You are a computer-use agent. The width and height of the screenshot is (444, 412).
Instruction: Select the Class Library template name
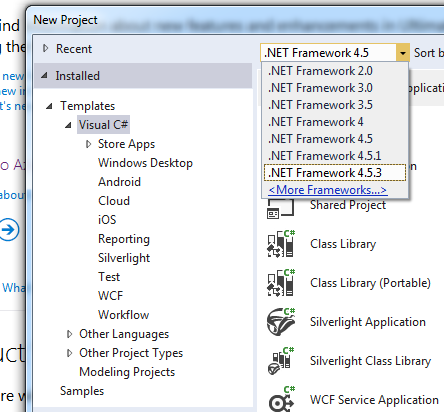click(343, 244)
